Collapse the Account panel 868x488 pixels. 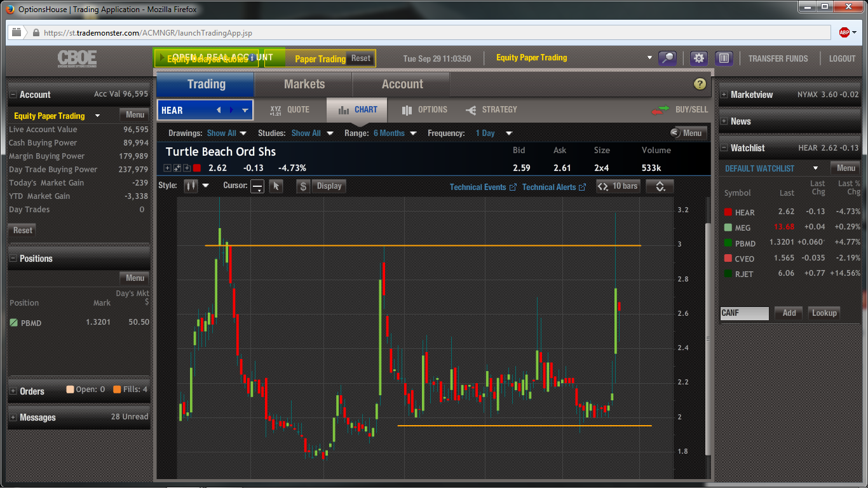[13, 95]
